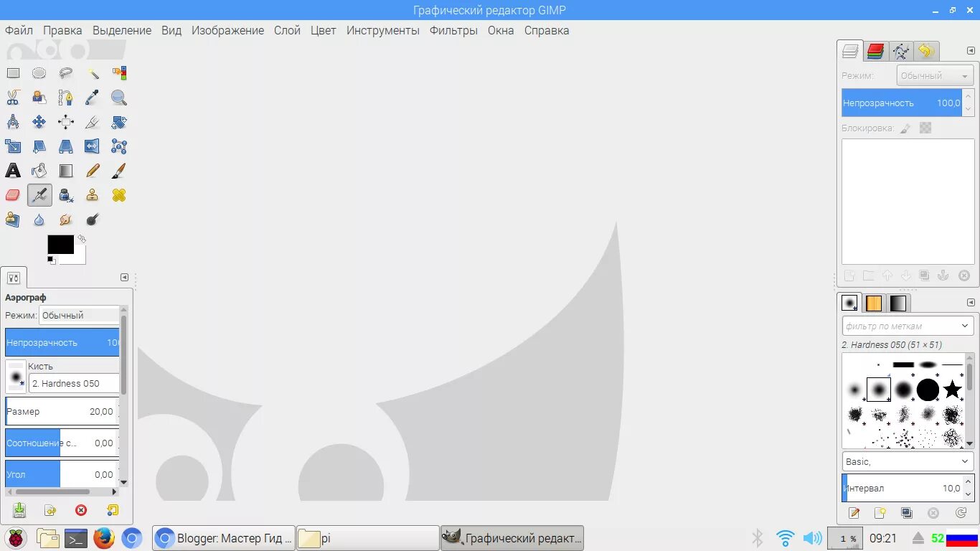Select the Select by Color tool
This screenshot has height=551, width=980.
119,73
